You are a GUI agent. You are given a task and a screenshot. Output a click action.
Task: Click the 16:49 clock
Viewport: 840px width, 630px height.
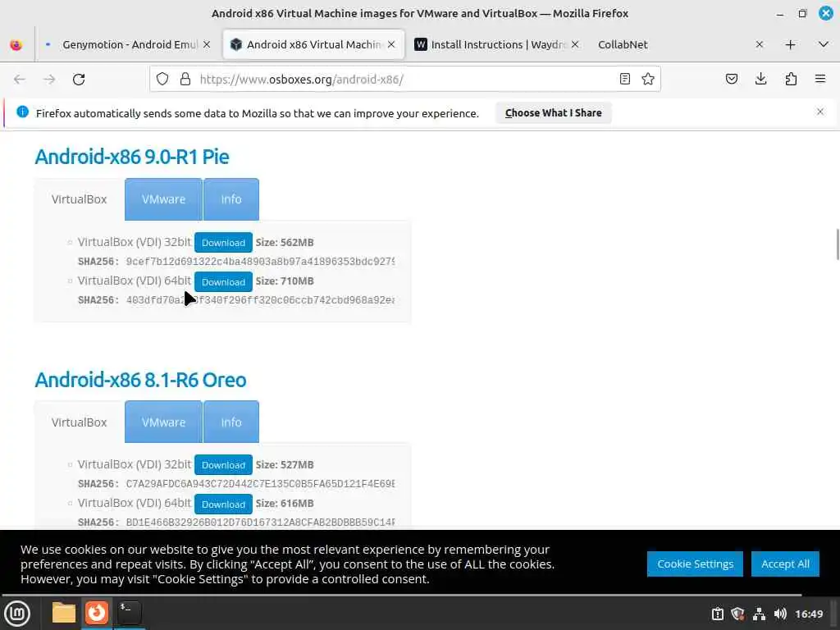[809, 614]
